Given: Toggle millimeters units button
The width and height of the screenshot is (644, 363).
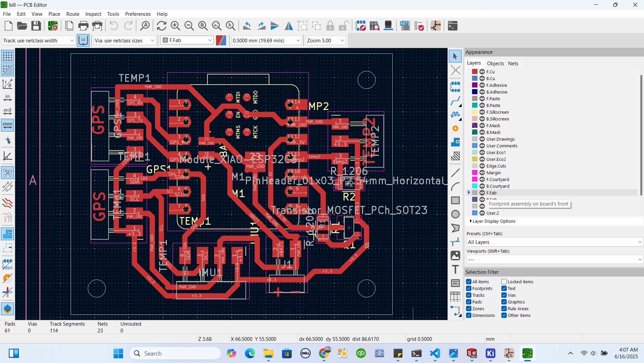Looking at the screenshot, I should coord(7,125).
